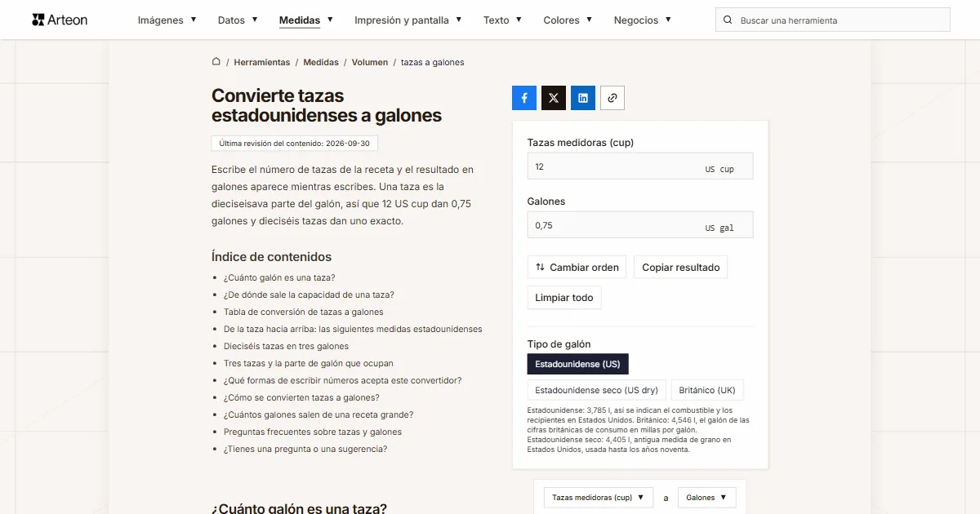Focus the Galones result field
Screen dimensions: 980x514
pos(640,225)
